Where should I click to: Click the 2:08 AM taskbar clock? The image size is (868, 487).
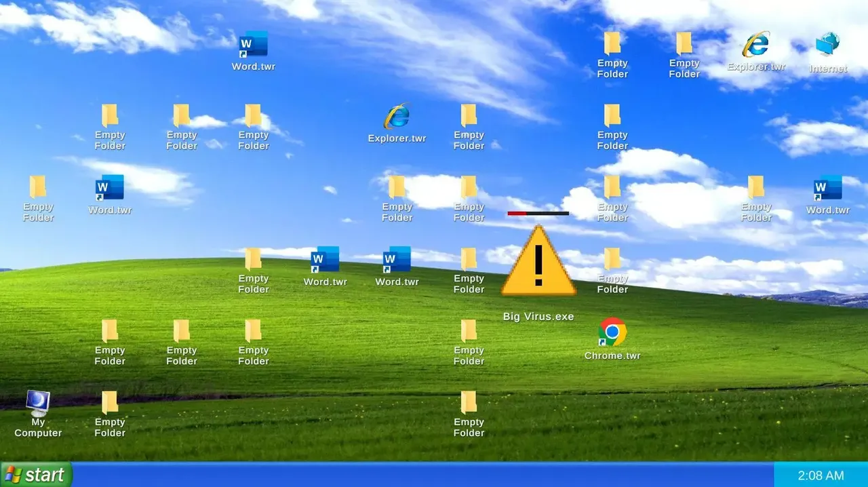(821, 475)
